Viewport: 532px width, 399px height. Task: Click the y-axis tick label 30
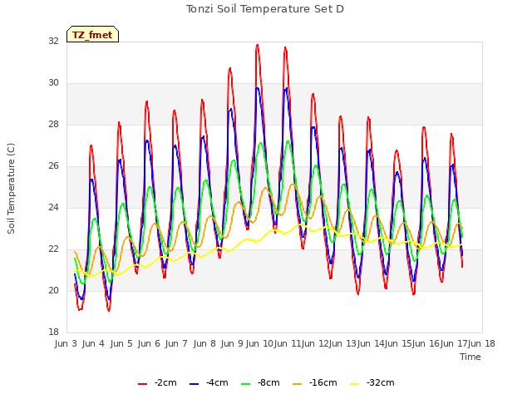(53, 83)
